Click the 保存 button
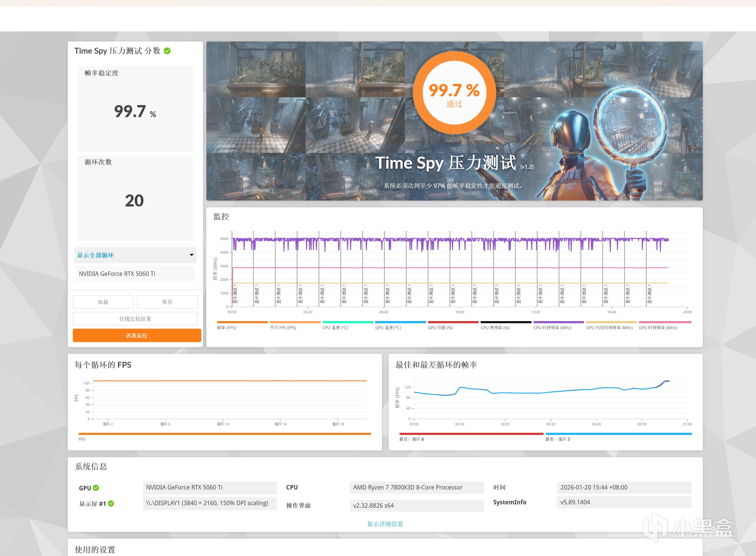 click(167, 302)
